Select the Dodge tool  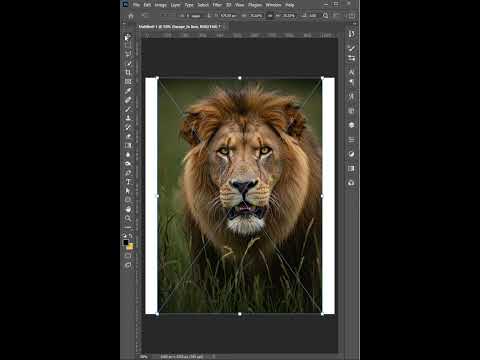[x=128, y=164]
